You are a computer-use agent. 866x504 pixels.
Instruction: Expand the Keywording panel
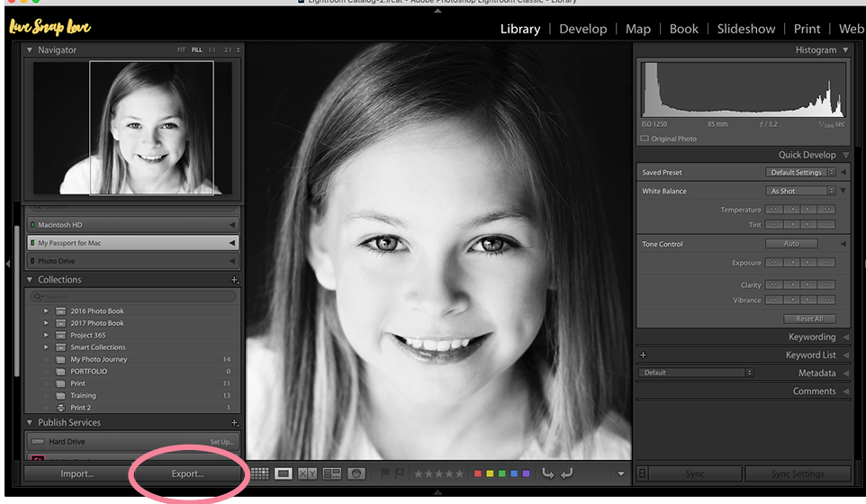845,337
